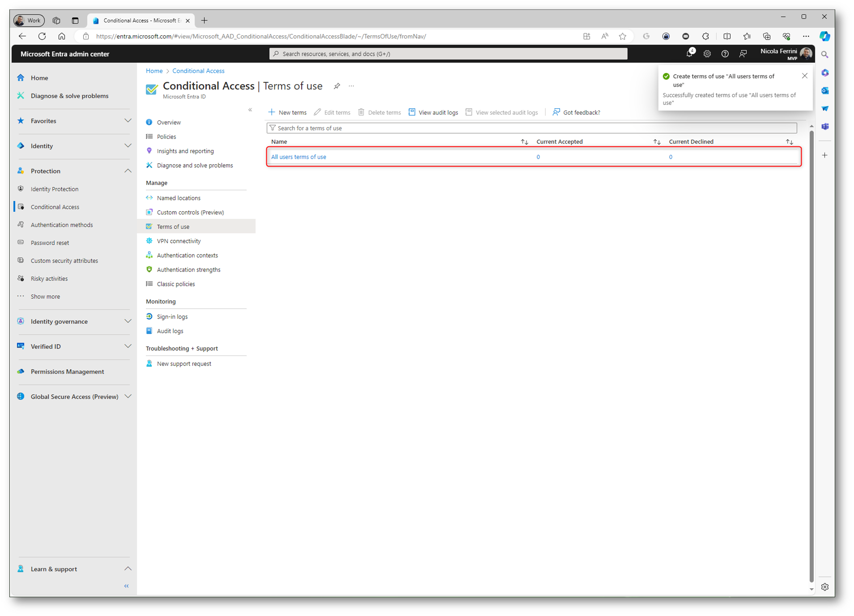
Task: Create New terms
Action: point(287,112)
